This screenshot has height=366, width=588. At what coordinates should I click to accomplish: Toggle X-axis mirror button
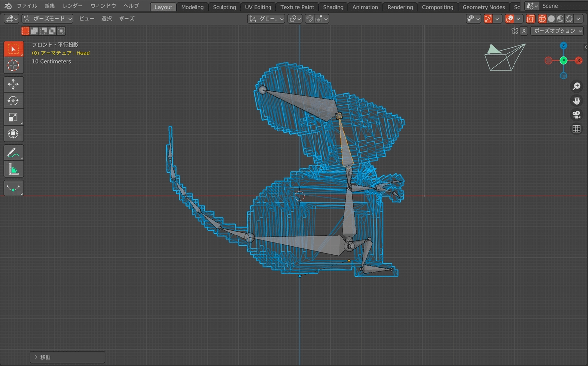click(x=524, y=31)
